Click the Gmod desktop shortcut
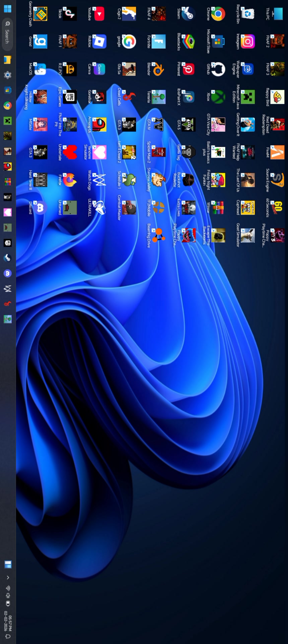 point(40,42)
